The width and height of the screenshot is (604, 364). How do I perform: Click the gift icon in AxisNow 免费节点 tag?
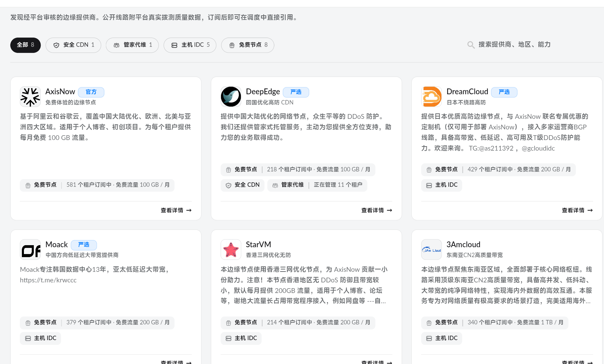[x=28, y=185]
